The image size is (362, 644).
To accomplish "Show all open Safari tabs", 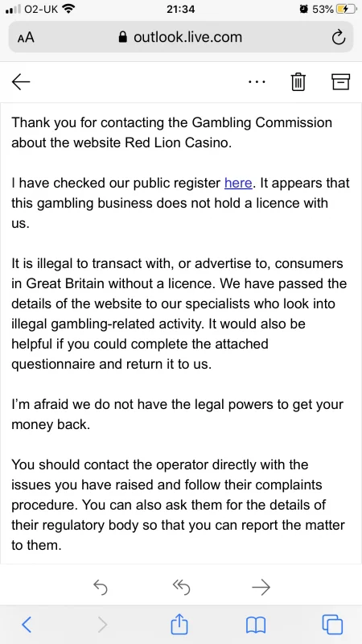I will point(332,625).
